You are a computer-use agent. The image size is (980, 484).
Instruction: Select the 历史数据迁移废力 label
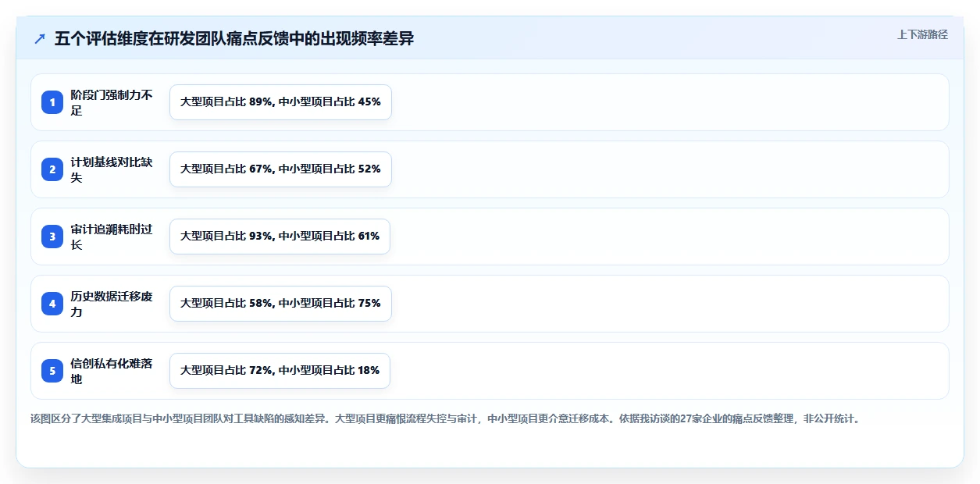point(112,304)
